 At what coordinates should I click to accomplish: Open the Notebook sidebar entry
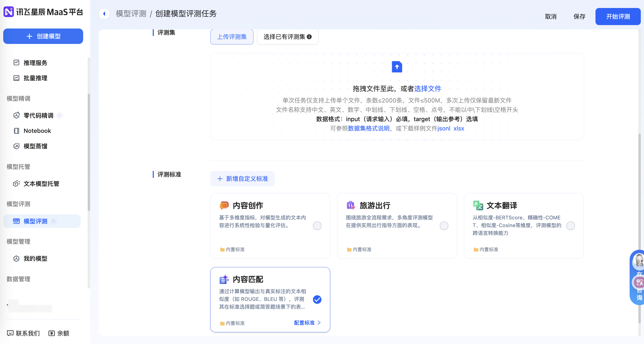click(37, 131)
